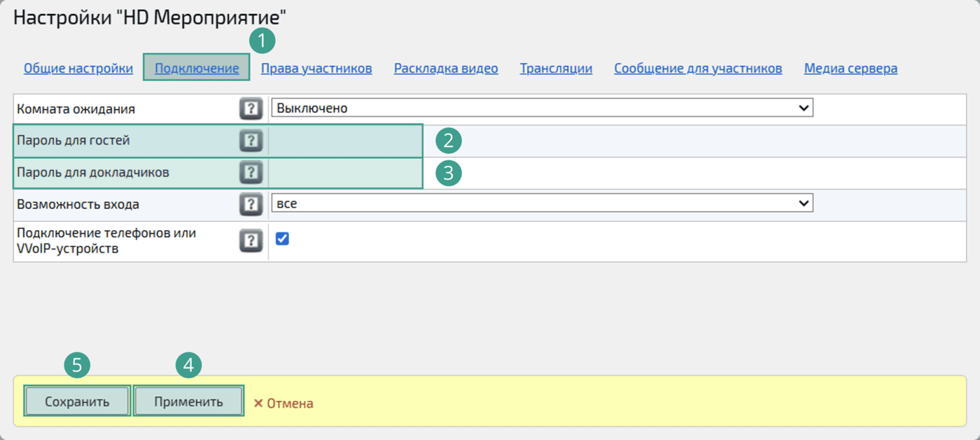View help for Пароль для докладчиков
This screenshot has height=440, width=980.
[x=251, y=172]
